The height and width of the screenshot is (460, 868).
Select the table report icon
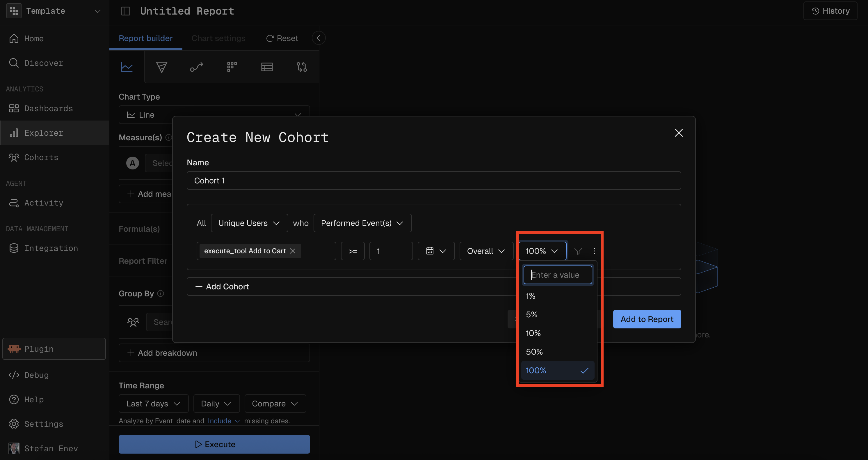267,67
